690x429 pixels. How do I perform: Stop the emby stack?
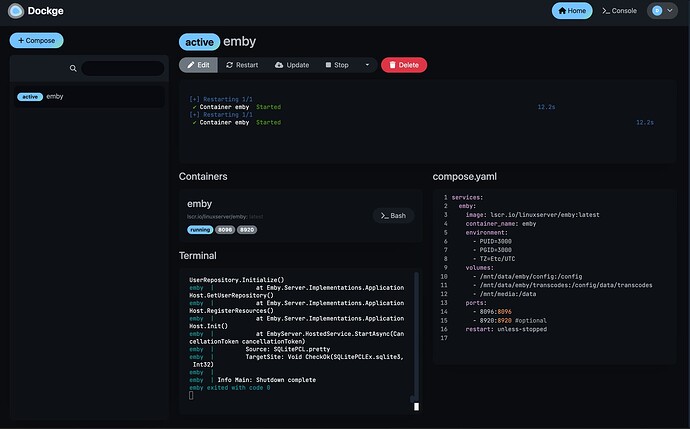(337, 65)
